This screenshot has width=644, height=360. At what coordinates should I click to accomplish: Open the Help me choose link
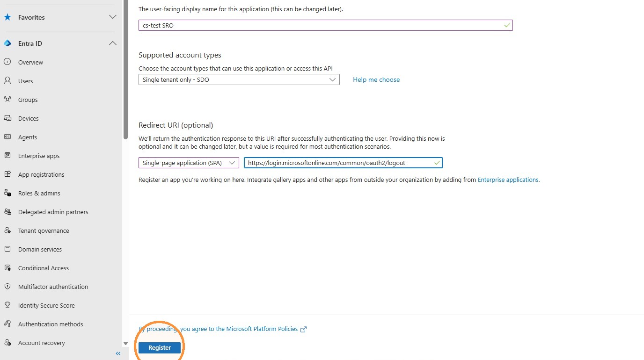coord(376,79)
